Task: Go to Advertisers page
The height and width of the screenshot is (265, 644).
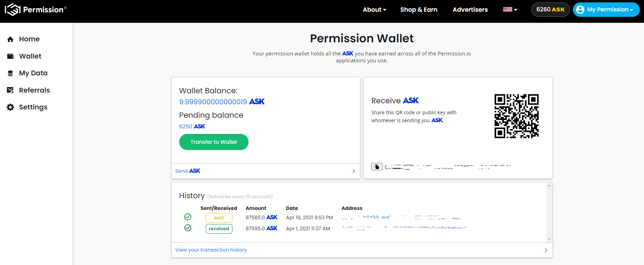Action: 470,10
